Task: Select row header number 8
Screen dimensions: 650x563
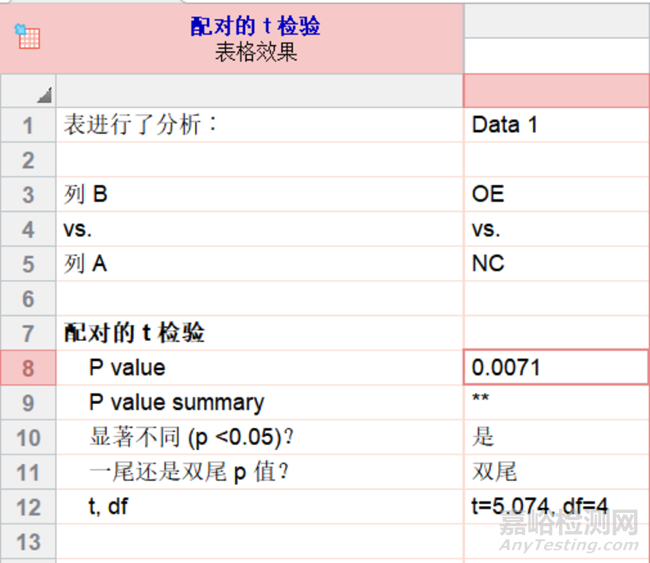Action: coord(27,368)
